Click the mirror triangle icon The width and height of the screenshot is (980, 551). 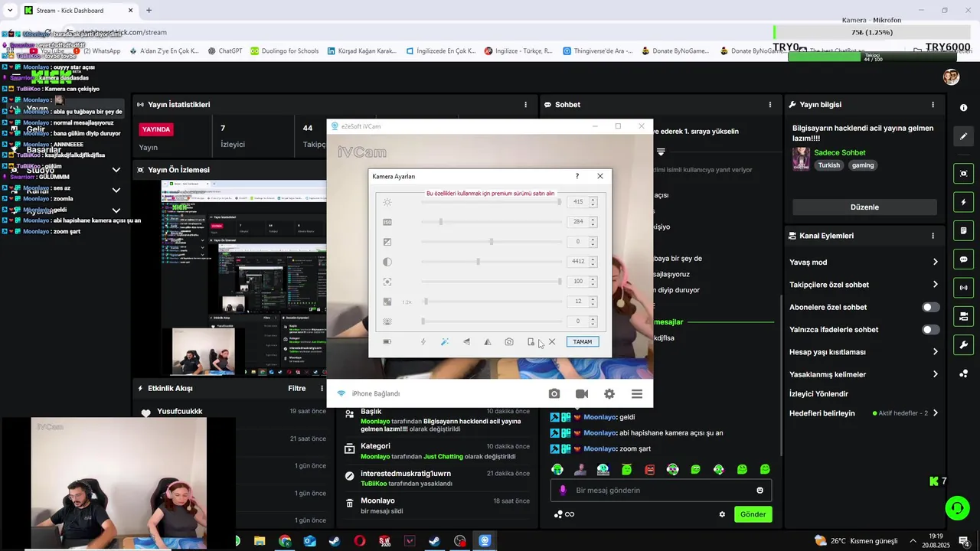pyautogui.click(x=488, y=342)
